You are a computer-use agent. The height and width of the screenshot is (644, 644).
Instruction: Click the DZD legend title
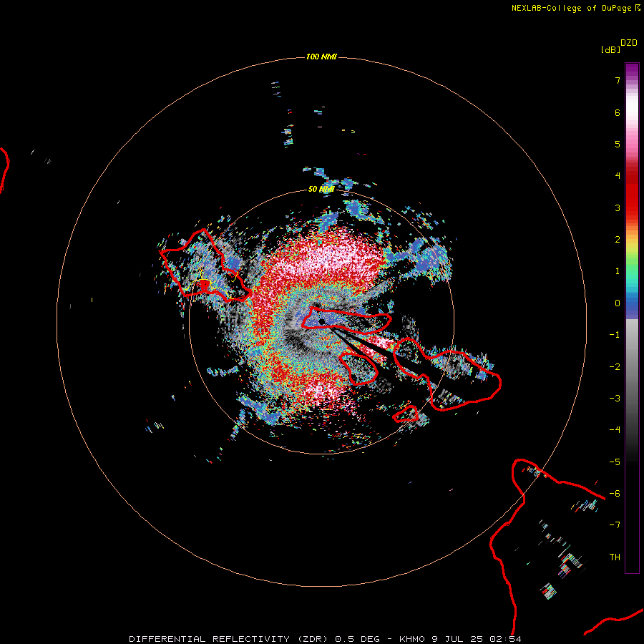click(629, 43)
